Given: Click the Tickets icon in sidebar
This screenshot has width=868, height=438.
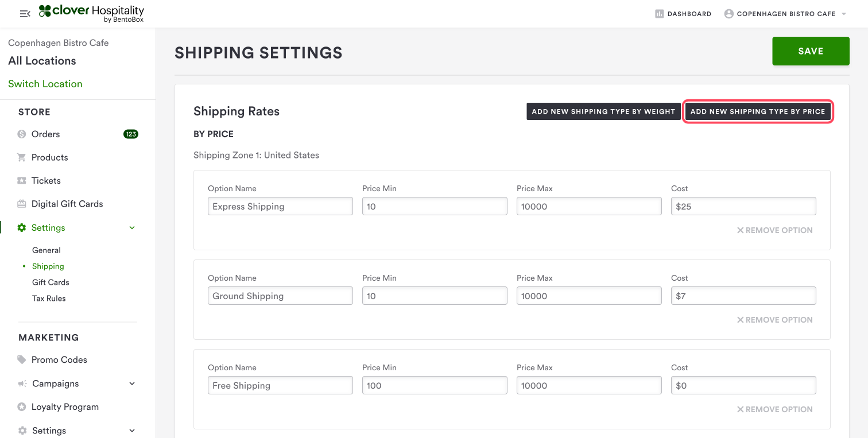Looking at the screenshot, I should pos(22,181).
